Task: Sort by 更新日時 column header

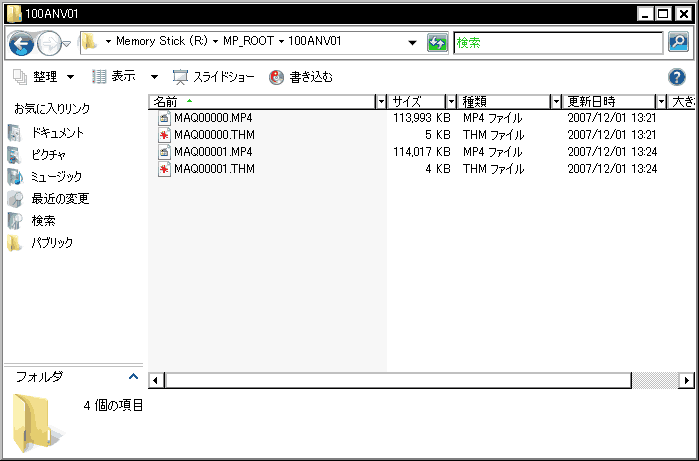Action: point(609,102)
